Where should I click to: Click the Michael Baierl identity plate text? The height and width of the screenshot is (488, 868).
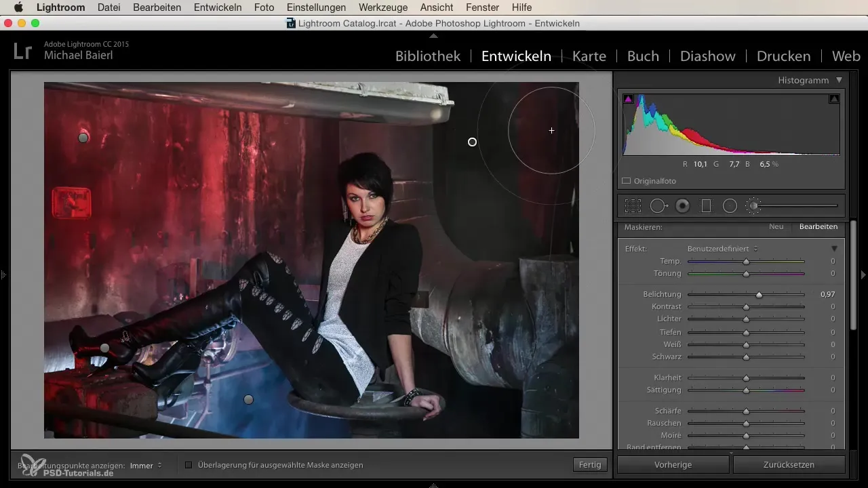click(79, 56)
